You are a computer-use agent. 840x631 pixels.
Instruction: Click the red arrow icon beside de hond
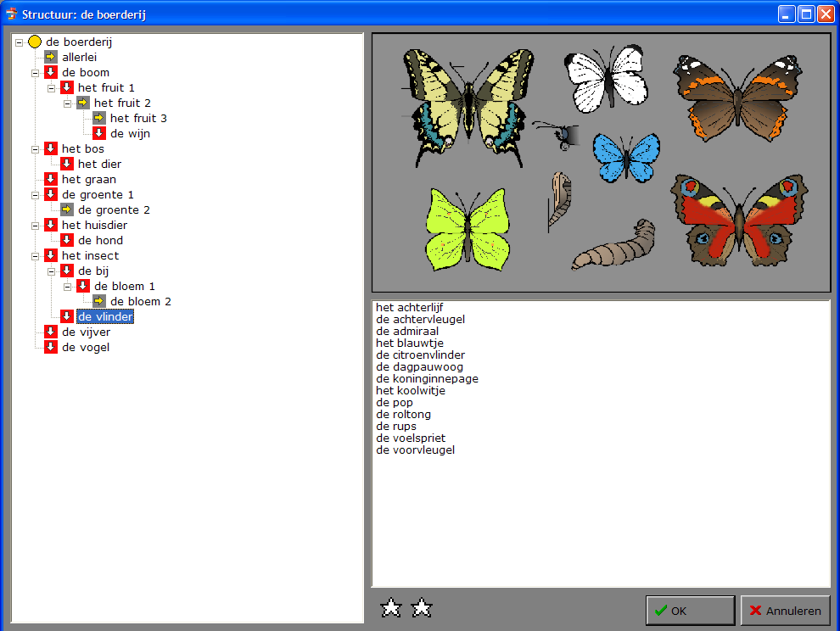(x=67, y=240)
